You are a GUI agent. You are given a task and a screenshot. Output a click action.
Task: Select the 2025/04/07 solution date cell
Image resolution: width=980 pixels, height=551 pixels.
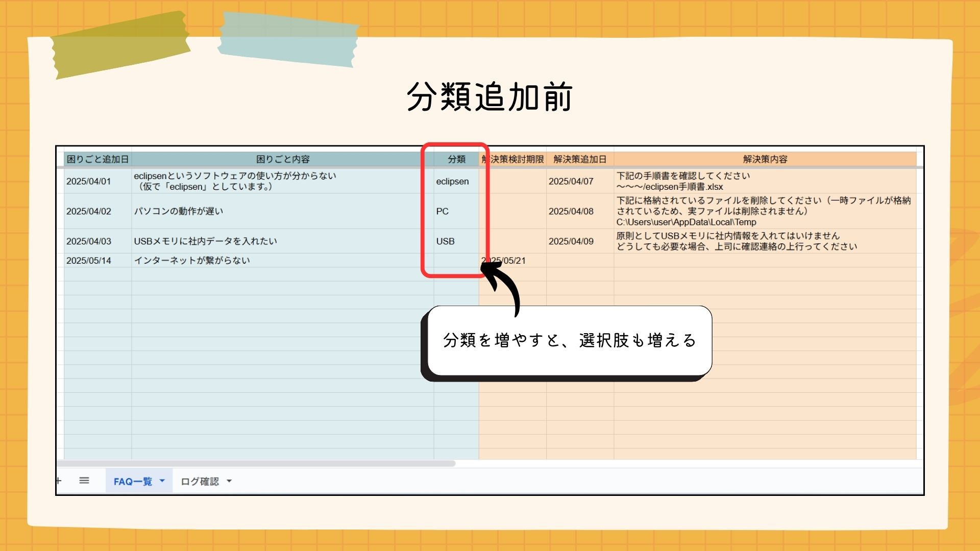pos(571,182)
